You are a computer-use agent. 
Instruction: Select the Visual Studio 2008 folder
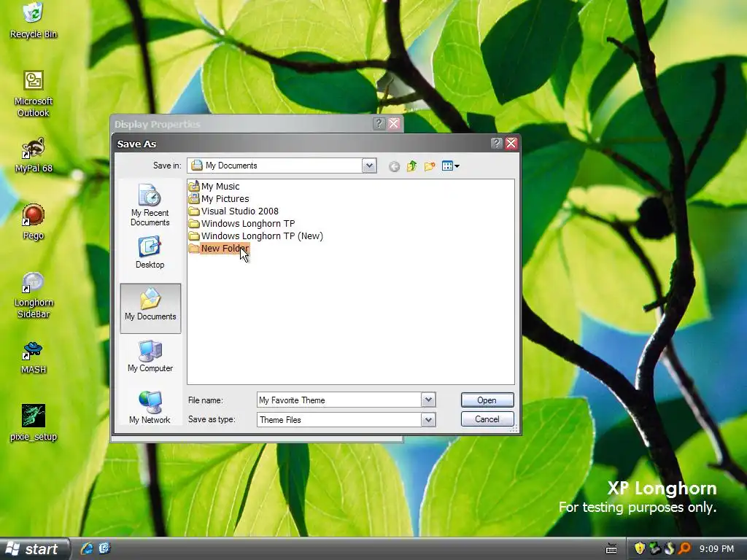pos(233,211)
